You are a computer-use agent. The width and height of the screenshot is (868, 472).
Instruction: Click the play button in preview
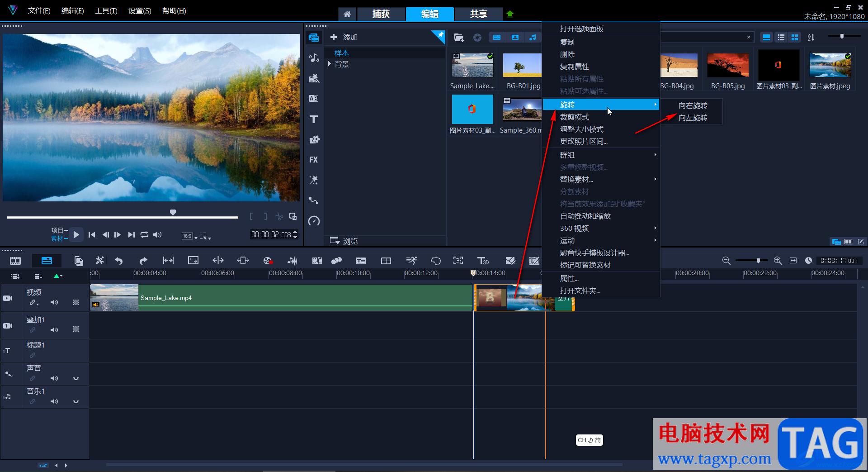[76, 234]
